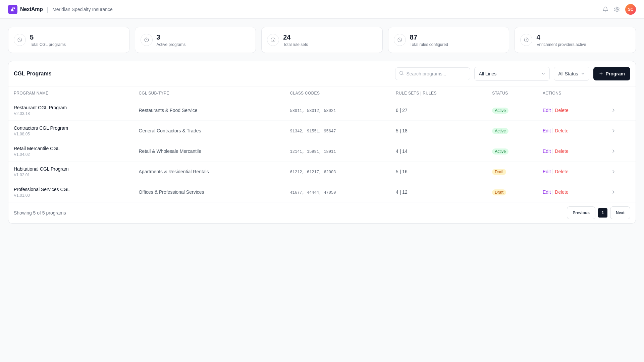Click the Active badge for Restaurant CGL Program
This screenshot has height=362, width=644.
point(500,111)
